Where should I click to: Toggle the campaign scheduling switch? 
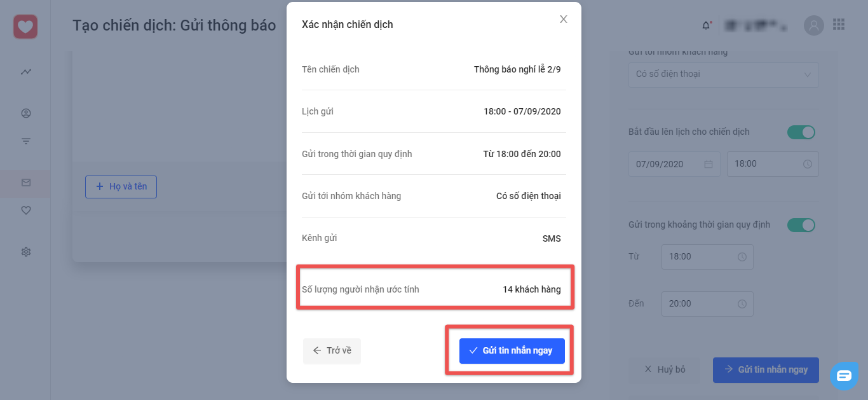tap(801, 132)
